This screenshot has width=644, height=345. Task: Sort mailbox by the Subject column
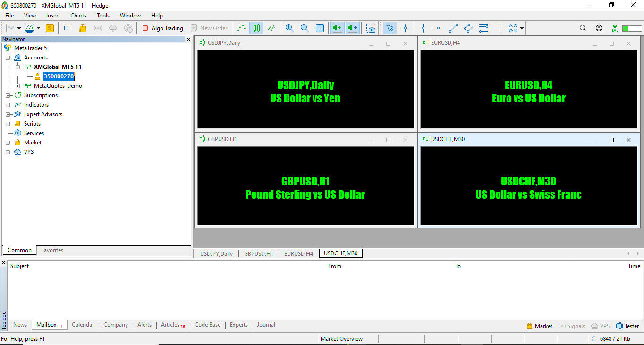point(167,266)
